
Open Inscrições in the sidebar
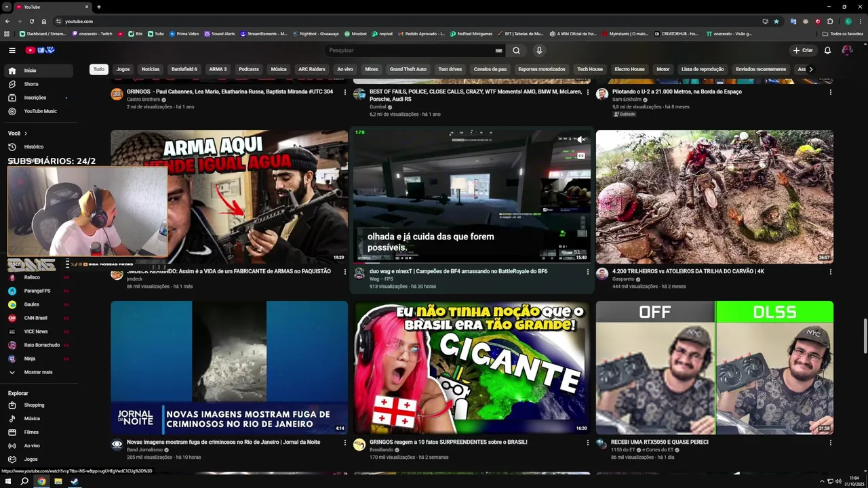[37, 98]
